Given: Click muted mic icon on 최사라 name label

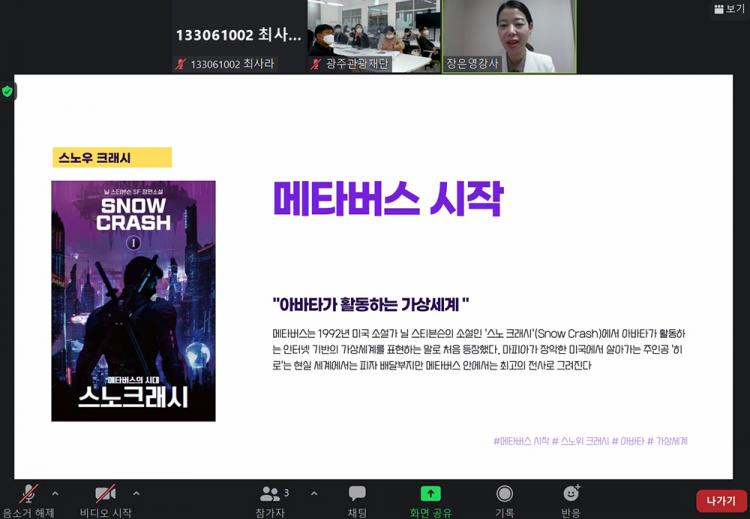Looking at the screenshot, I should coord(181,64).
